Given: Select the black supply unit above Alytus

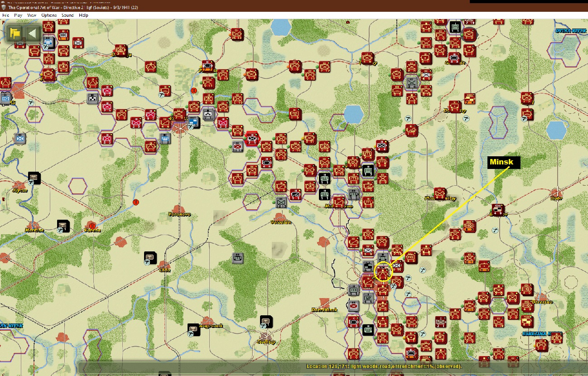Looking at the screenshot, I should pos(34,178).
